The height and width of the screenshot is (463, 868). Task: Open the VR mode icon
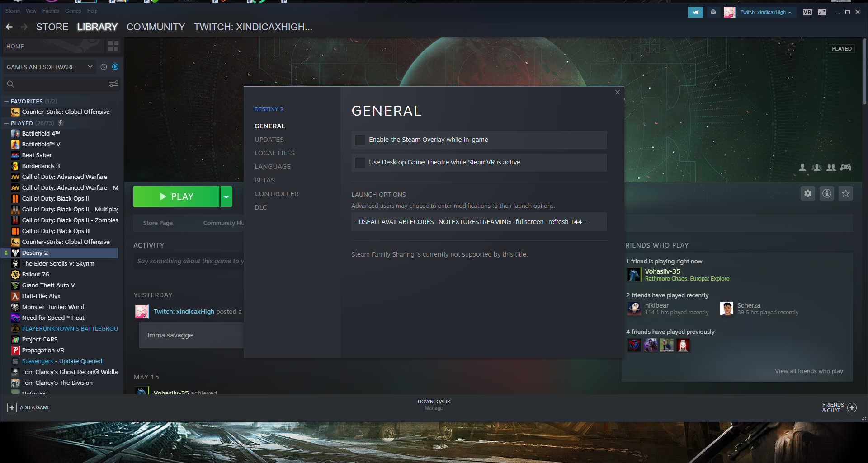[x=807, y=12]
